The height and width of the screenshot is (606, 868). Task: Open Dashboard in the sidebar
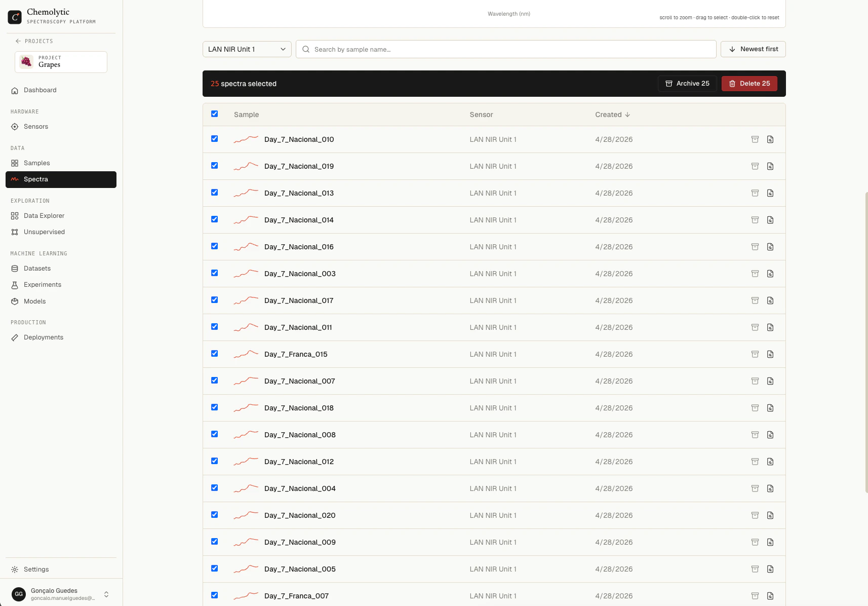point(61,90)
